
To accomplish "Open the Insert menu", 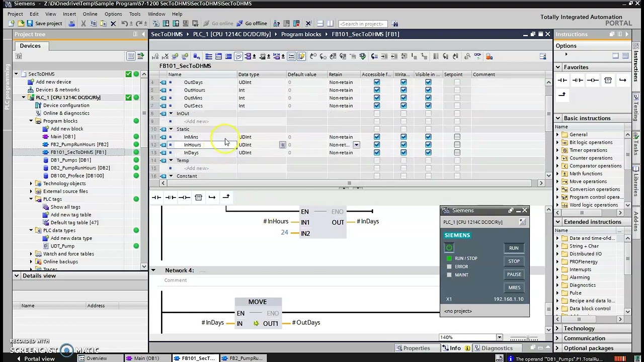I will point(69,14).
